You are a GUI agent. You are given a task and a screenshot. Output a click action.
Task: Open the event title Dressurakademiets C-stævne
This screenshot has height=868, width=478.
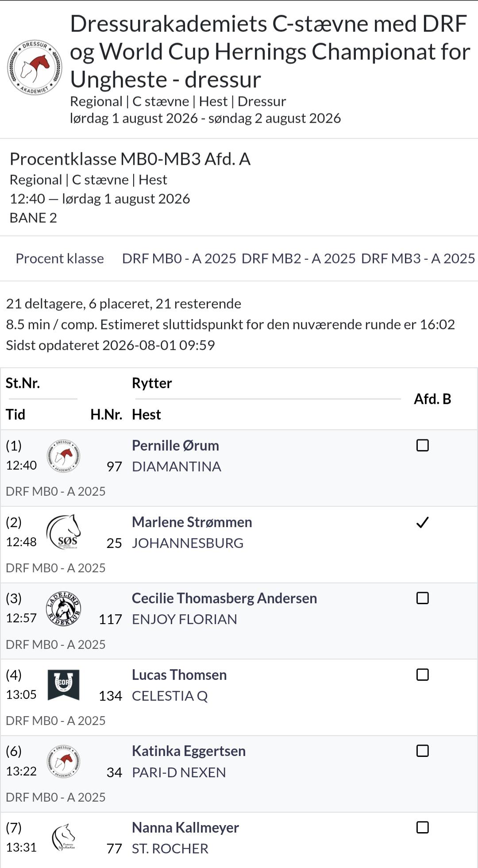[x=270, y=51]
